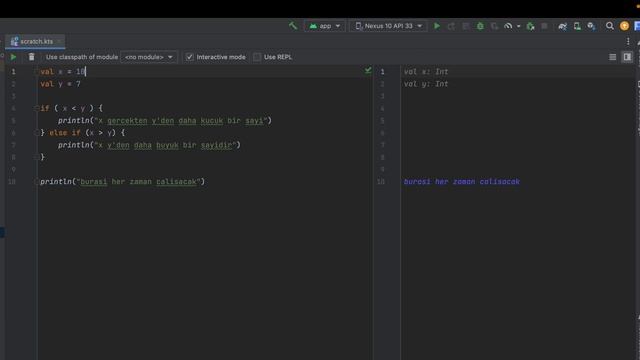Click the Debug app bug icon
640x360 pixels.
pos(480,26)
